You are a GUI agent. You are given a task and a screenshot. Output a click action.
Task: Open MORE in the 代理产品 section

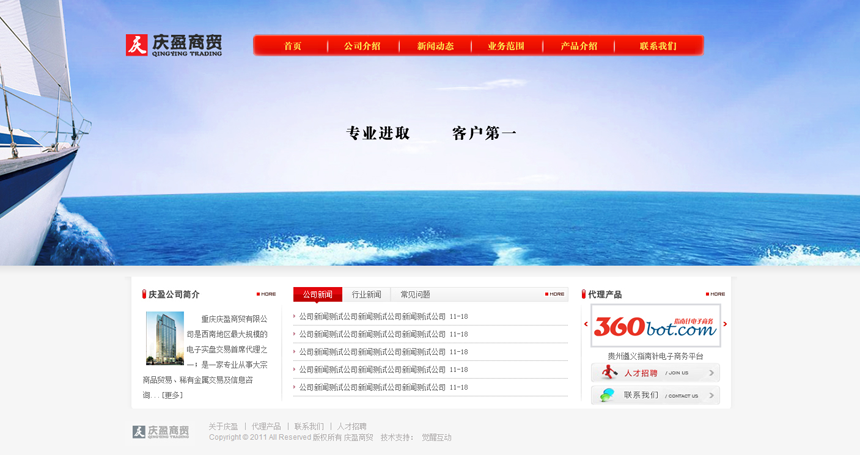[x=715, y=294]
